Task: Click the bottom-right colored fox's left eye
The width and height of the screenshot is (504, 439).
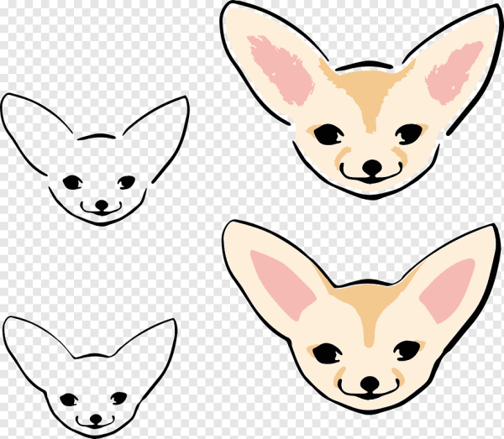Action: [x=327, y=349]
